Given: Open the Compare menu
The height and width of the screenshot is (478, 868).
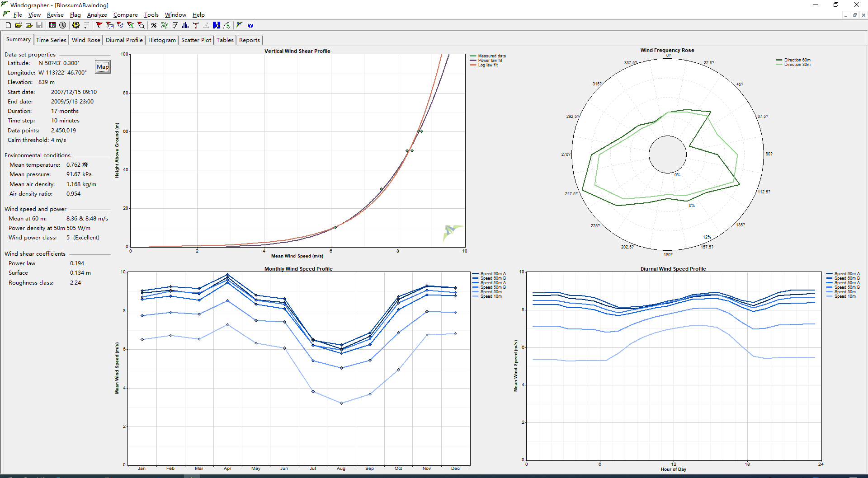Looking at the screenshot, I should click(x=125, y=15).
